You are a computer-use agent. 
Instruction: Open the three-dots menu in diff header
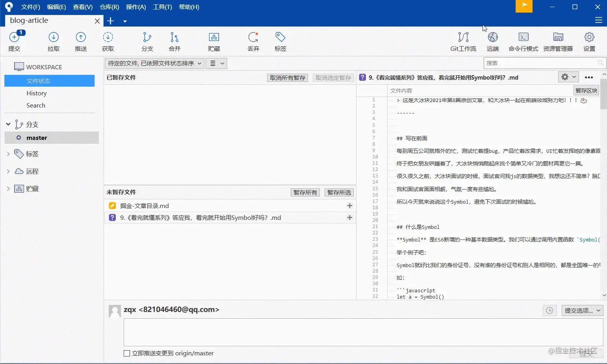(x=589, y=77)
